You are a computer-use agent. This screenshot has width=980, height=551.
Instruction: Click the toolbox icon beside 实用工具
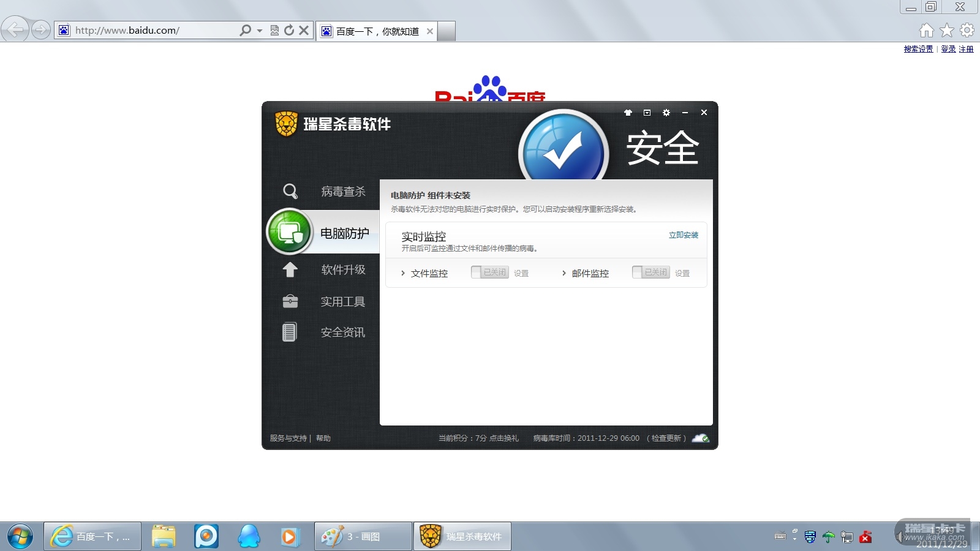pyautogui.click(x=290, y=301)
